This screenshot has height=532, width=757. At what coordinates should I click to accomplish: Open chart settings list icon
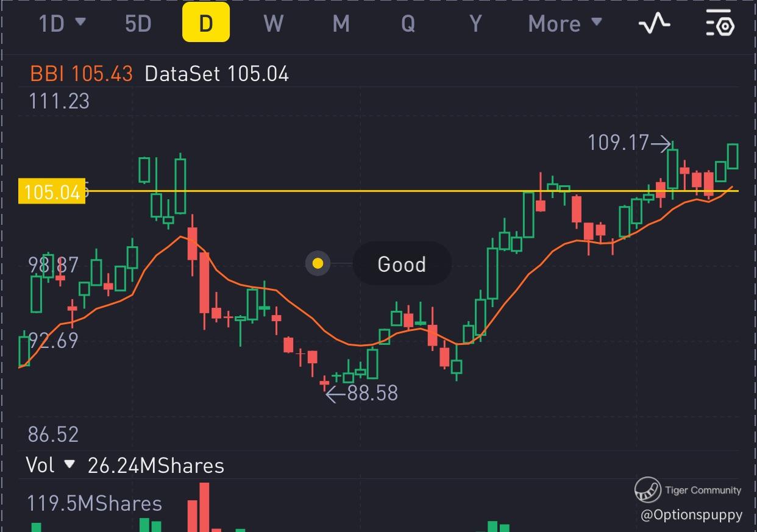tap(720, 24)
